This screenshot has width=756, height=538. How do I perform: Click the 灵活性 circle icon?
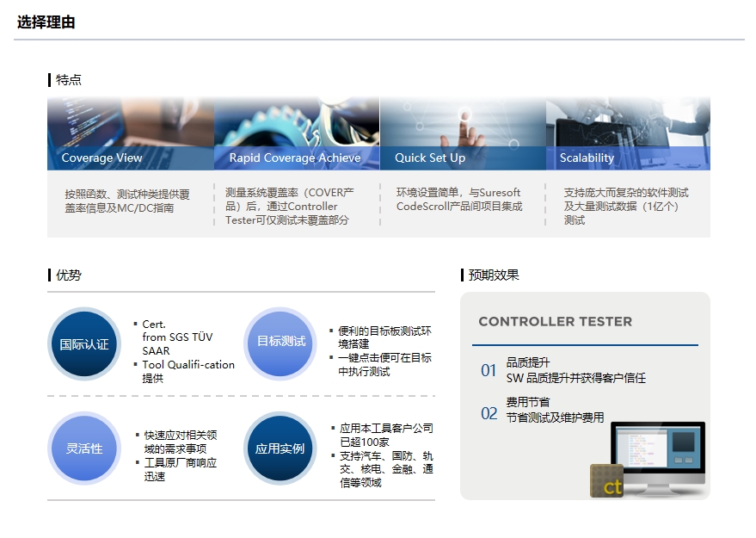pos(84,448)
